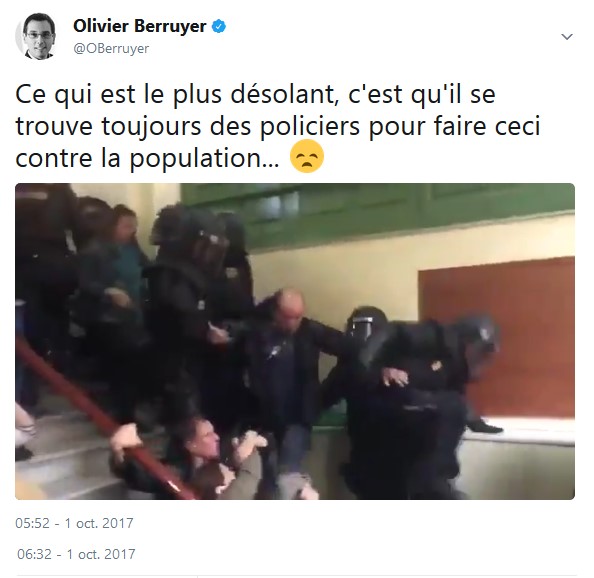Select the tweet text starting 'Ce qui est'
The width and height of the screenshot is (594, 578).
point(278,126)
